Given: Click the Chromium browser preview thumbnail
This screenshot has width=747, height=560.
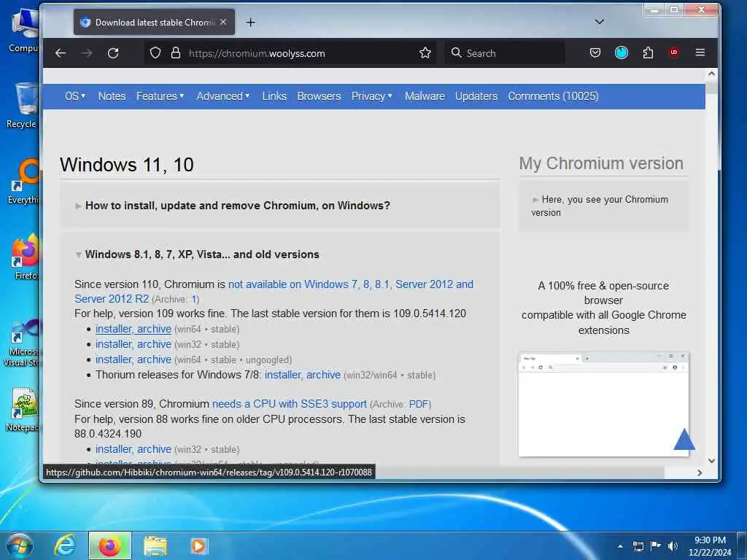Looking at the screenshot, I should click(603, 405).
